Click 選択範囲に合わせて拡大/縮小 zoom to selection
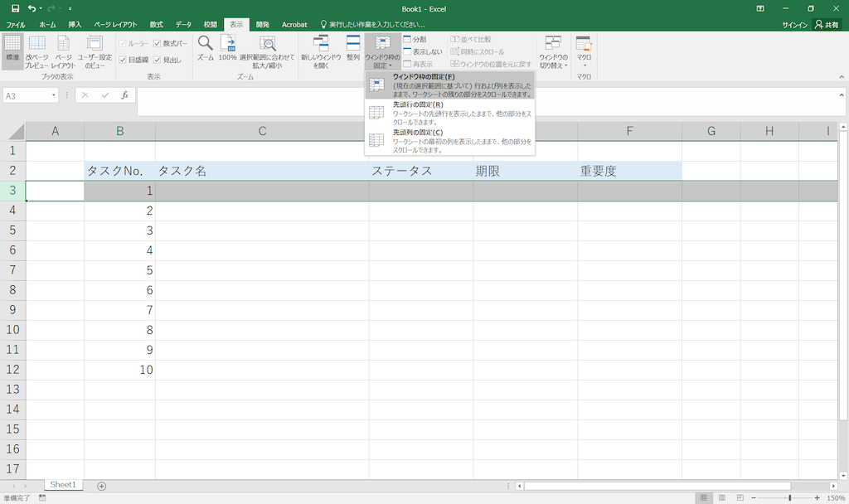Screen dimensions: 849x504 click(x=267, y=51)
